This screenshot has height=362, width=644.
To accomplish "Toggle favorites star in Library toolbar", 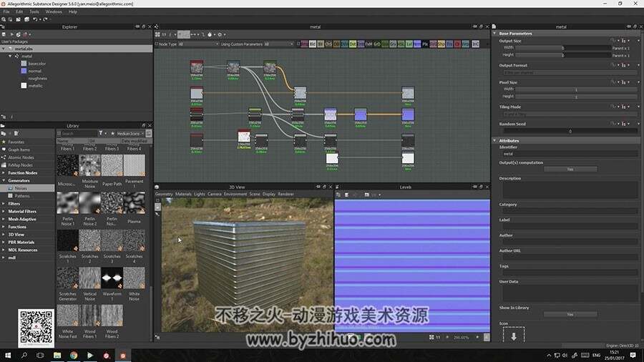I will click(112, 133).
